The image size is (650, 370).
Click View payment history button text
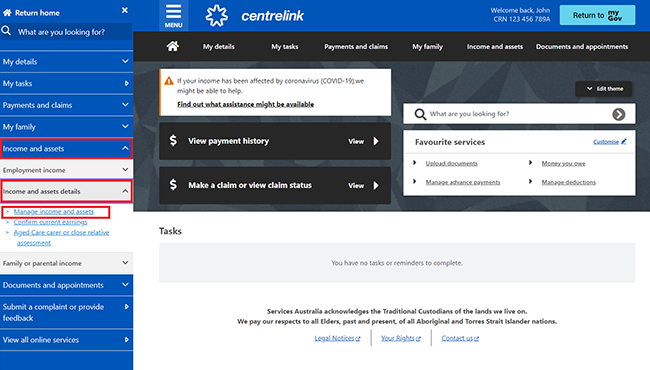[x=228, y=141]
